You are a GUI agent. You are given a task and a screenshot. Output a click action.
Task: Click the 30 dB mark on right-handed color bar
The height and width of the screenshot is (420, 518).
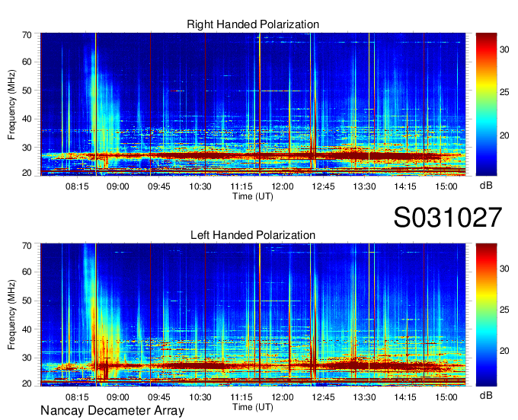pyautogui.click(x=504, y=49)
